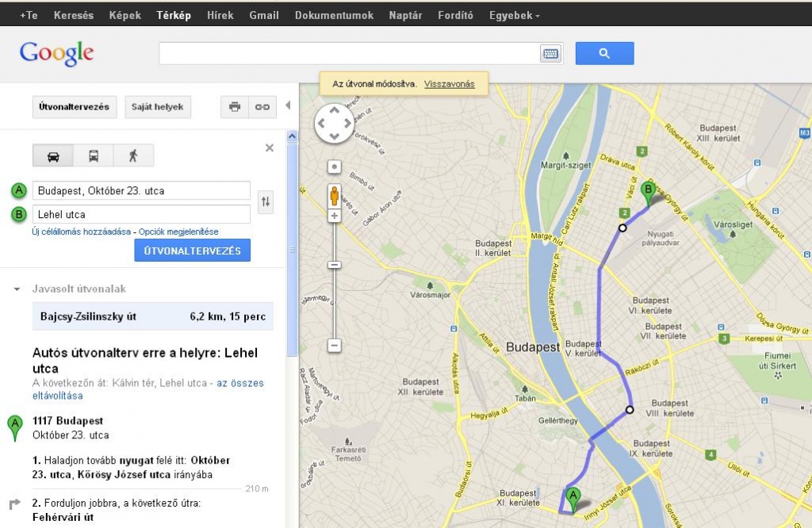Open Hírek in the top bar
The image size is (812, 528).
tap(220, 16)
